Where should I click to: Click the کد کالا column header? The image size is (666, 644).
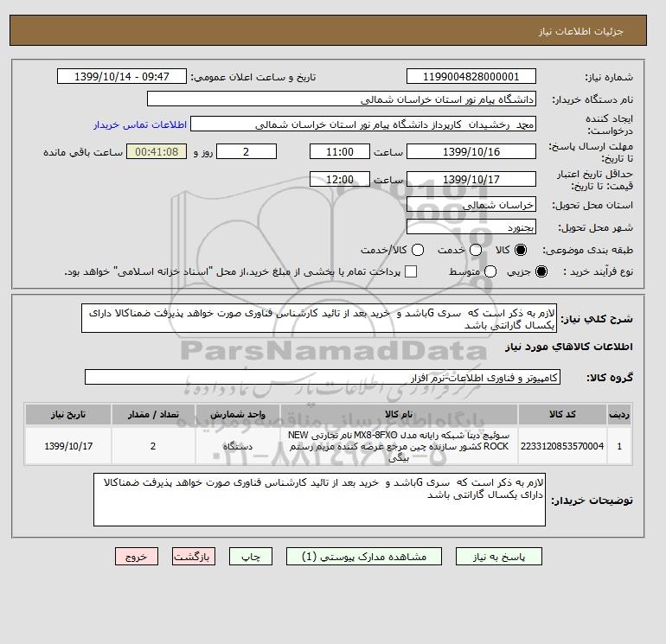(562, 414)
